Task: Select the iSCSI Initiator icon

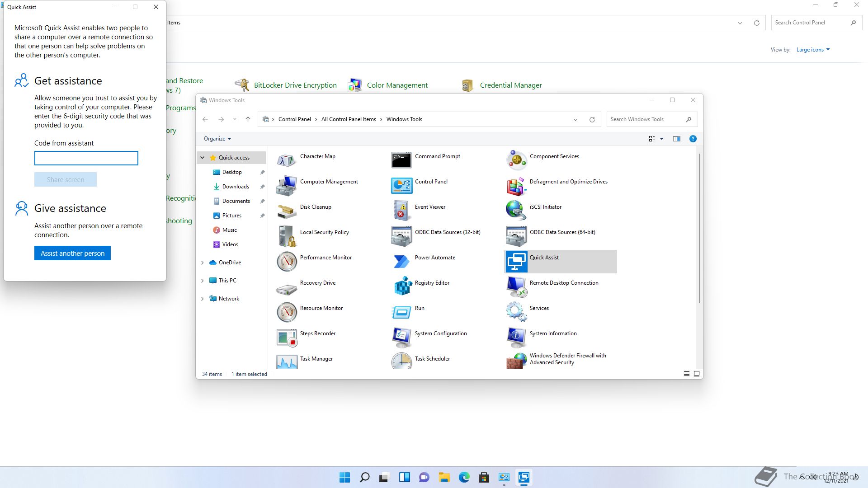Action: pos(516,211)
